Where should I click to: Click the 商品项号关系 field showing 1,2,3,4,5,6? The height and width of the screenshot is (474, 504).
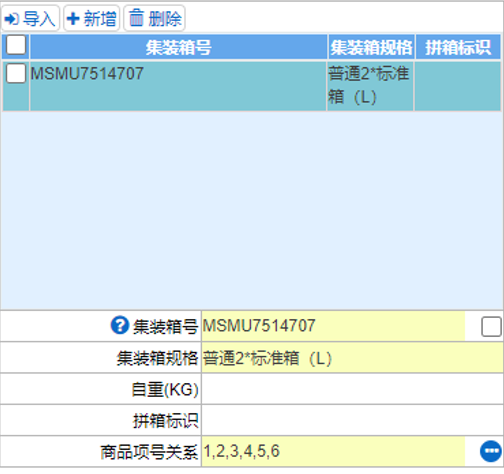[333, 451]
